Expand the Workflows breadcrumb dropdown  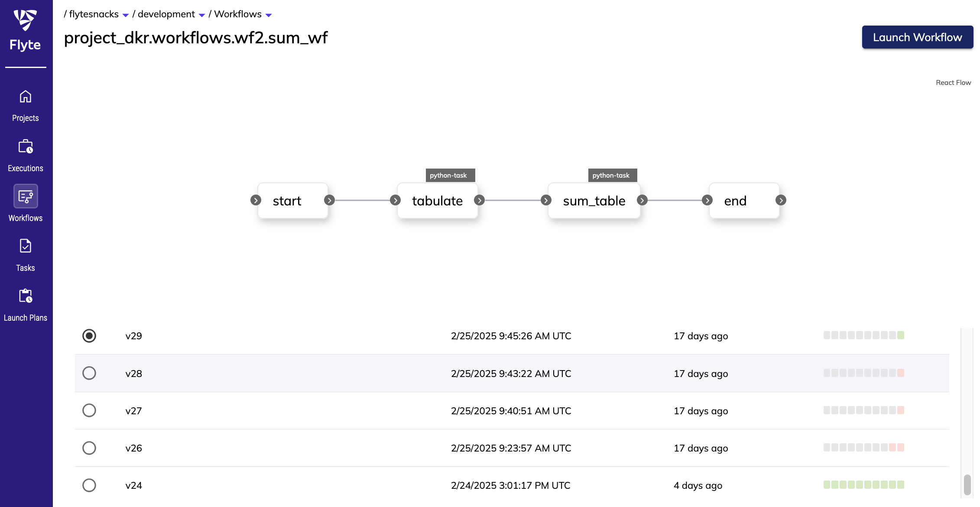[x=269, y=15]
